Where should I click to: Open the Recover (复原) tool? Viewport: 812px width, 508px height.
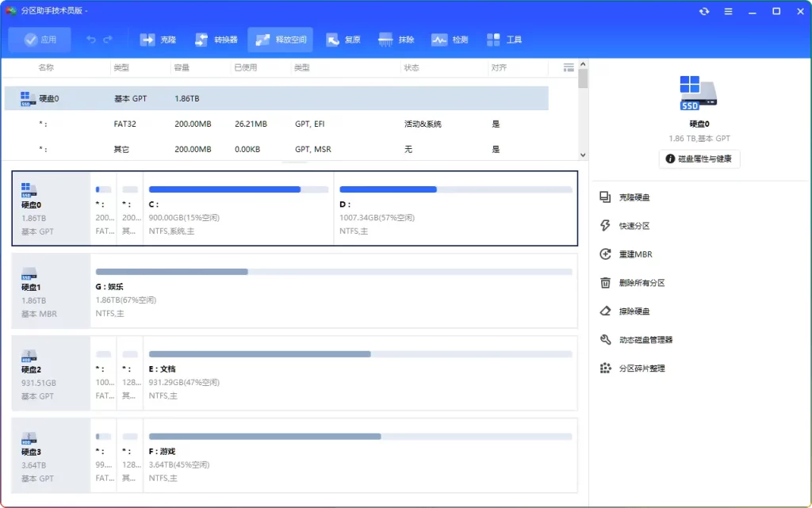pyautogui.click(x=343, y=40)
